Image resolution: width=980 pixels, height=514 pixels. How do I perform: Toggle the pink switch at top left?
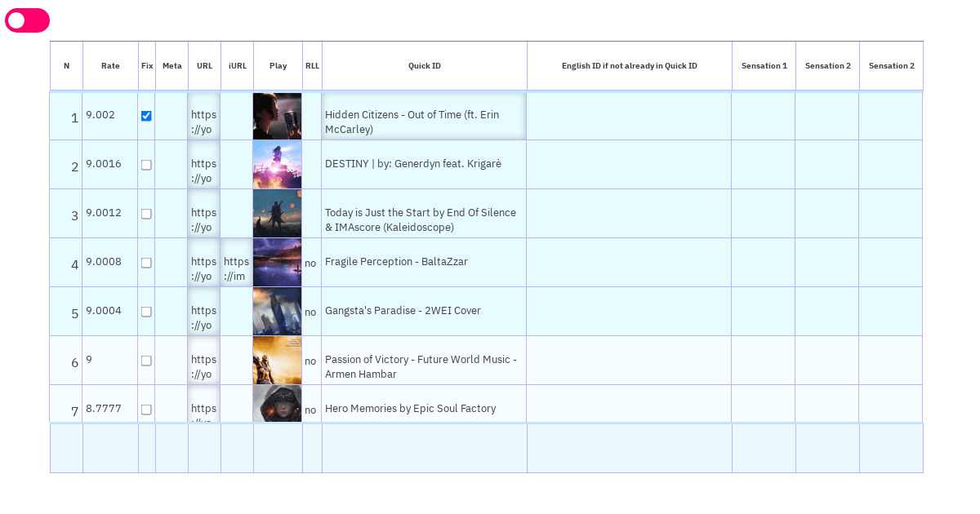tap(27, 20)
